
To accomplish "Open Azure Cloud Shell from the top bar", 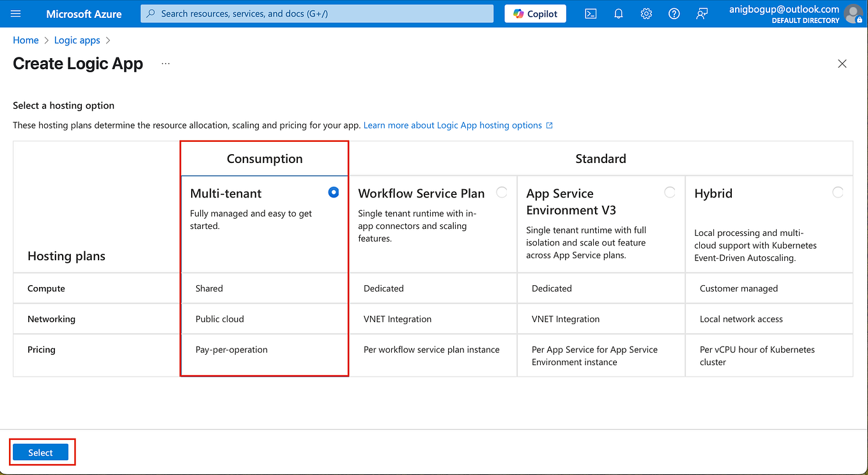I will 590,13.
